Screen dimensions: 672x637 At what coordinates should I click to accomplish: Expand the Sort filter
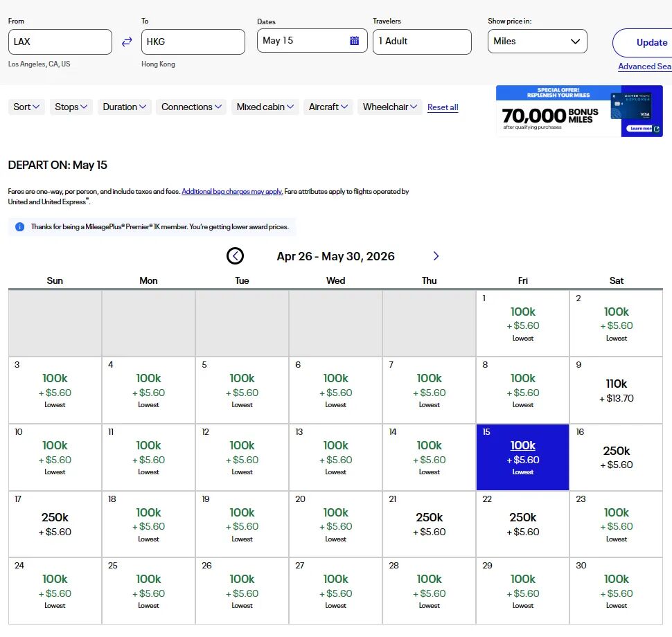coord(26,107)
